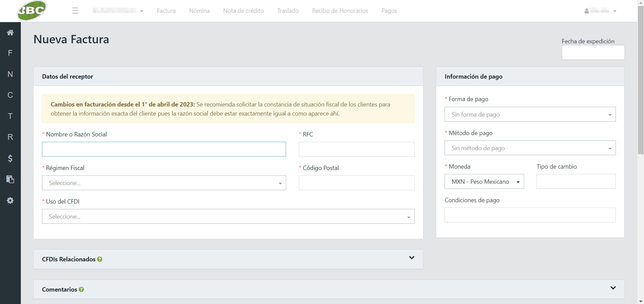The image size is (644, 304).
Task: Open the Método de pago dropdown
Action: [x=530, y=148]
